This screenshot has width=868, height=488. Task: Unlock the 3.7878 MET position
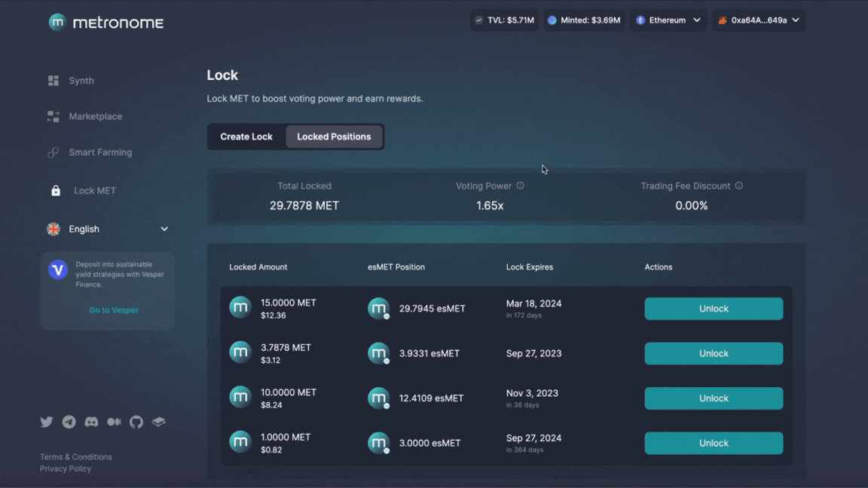[x=714, y=353]
